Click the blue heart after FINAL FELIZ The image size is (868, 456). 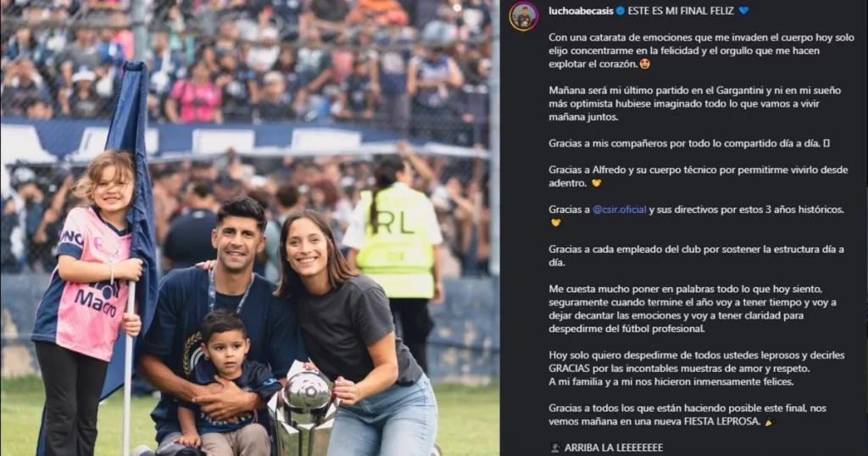[743, 10]
